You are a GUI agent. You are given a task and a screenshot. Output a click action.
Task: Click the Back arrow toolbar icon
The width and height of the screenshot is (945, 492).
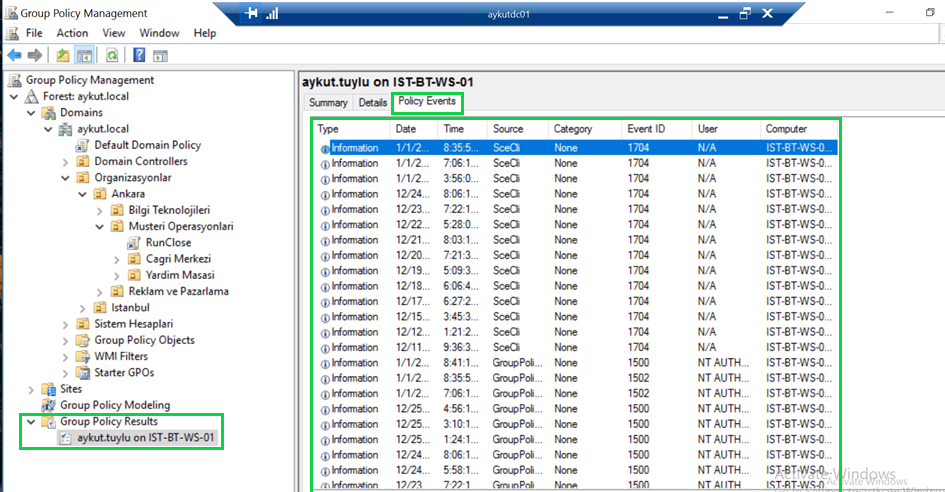click(x=14, y=55)
